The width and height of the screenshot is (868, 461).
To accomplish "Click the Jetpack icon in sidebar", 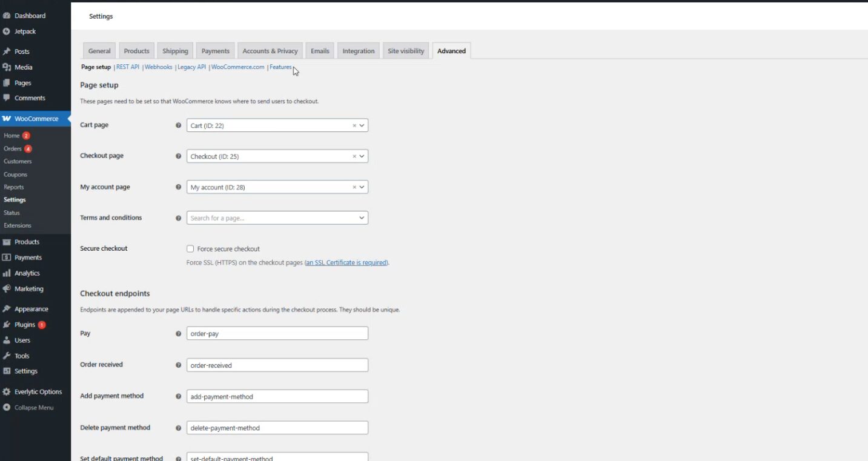I will [7, 32].
